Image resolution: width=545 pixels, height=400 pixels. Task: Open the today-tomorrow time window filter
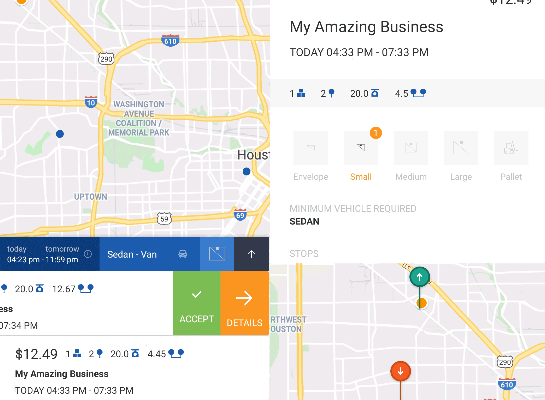tap(50, 254)
